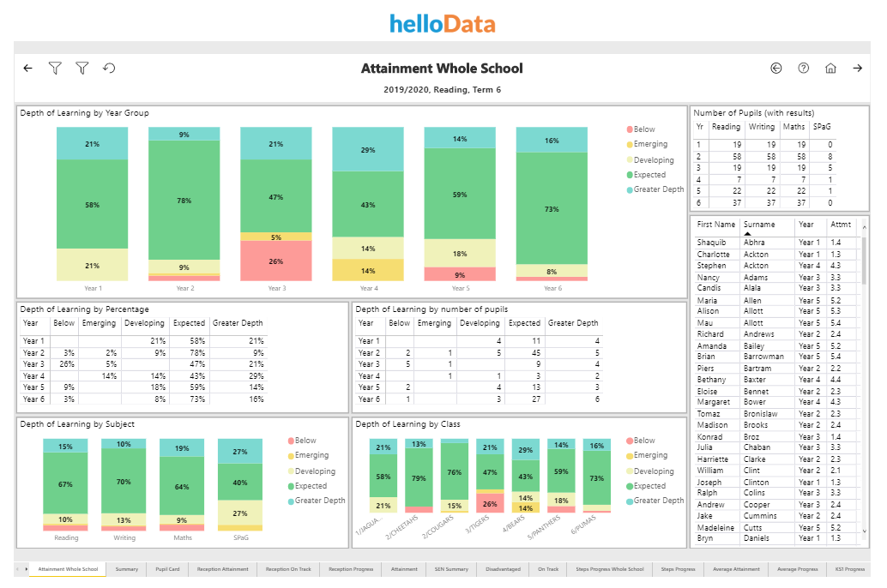Sort the Reading column in pupil counts table
Viewport: 887px width, 588px height.
point(726,126)
